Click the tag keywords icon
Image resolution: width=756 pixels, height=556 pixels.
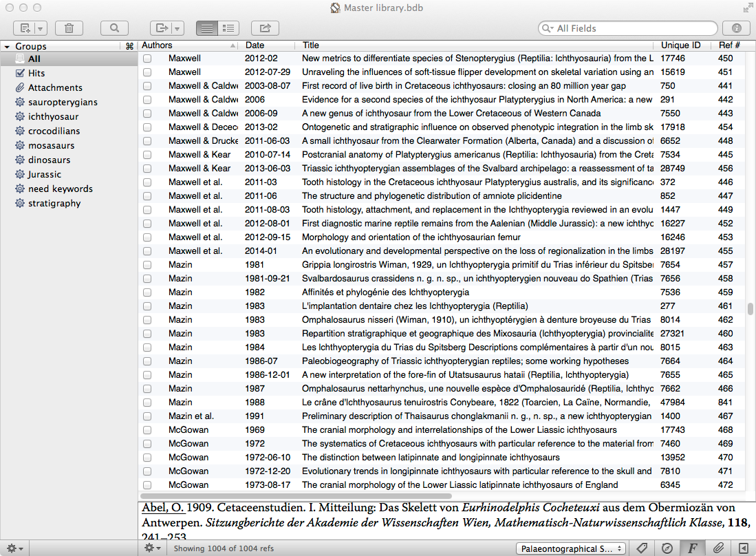[641, 548]
